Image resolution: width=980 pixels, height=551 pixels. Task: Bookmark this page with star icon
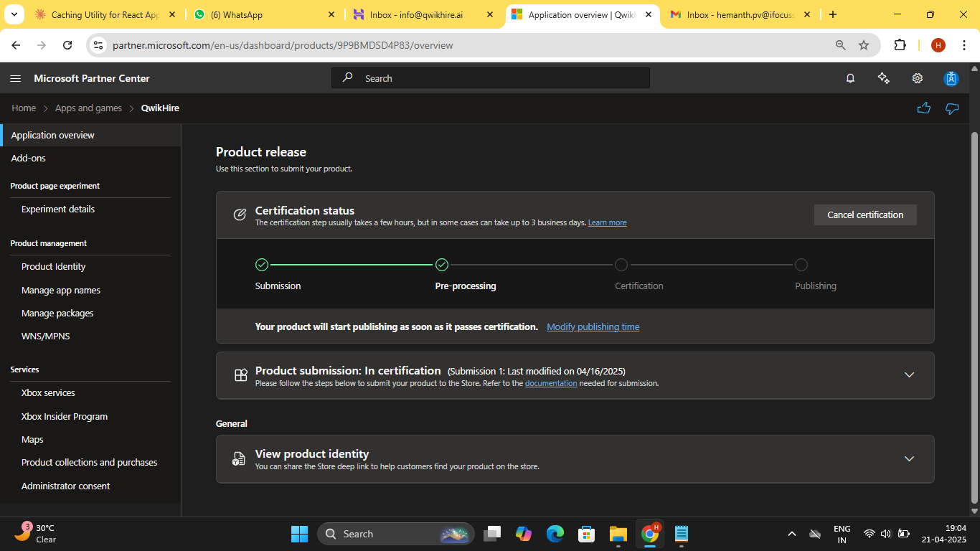(864, 45)
